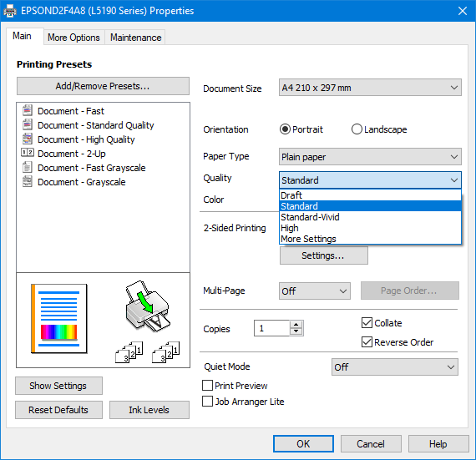Screen dimensions: 476x460
Task: Click the right reverse-order pages icon
Action: 165,352
